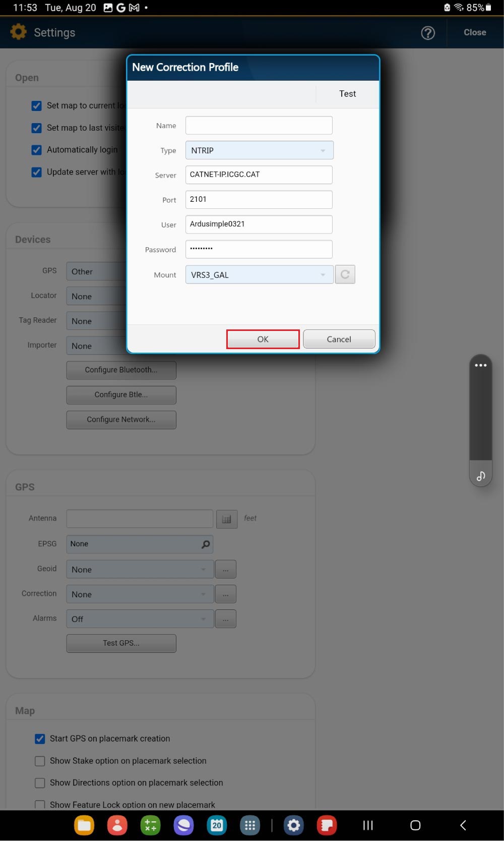Open the app drawer grid icon

[x=250, y=825]
